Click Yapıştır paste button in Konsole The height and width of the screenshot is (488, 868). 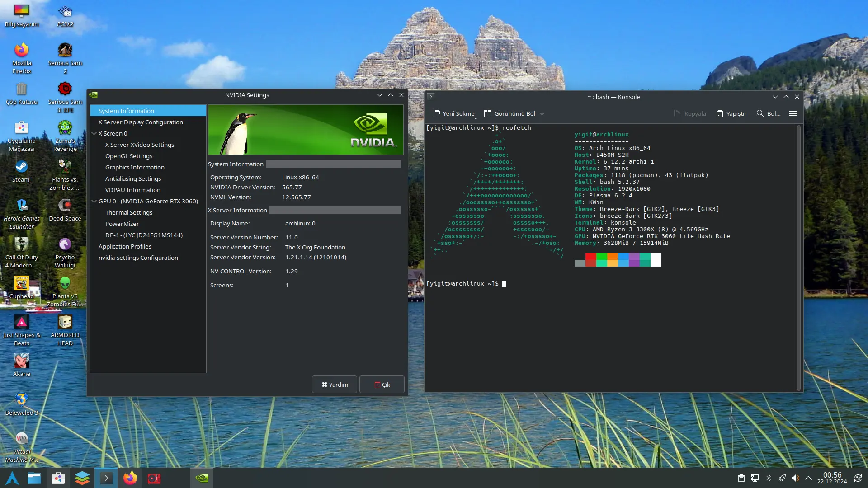tap(731, 114)
